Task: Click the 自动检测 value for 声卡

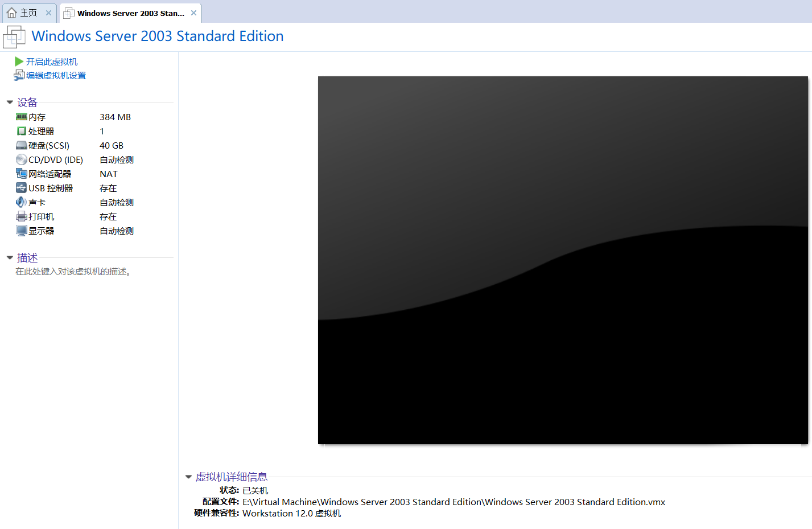Action: pos(117,202)
